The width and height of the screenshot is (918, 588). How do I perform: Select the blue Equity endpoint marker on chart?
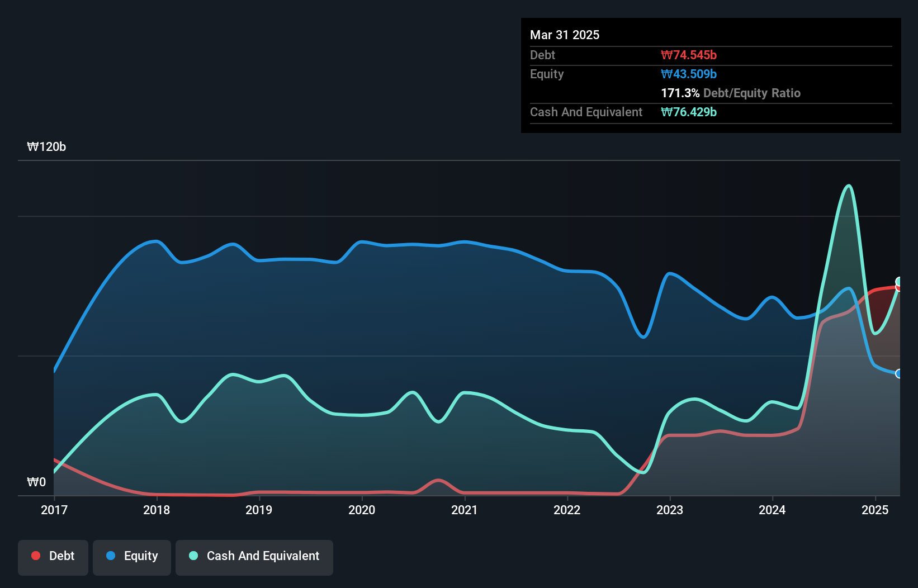click(x=899, y=373)
